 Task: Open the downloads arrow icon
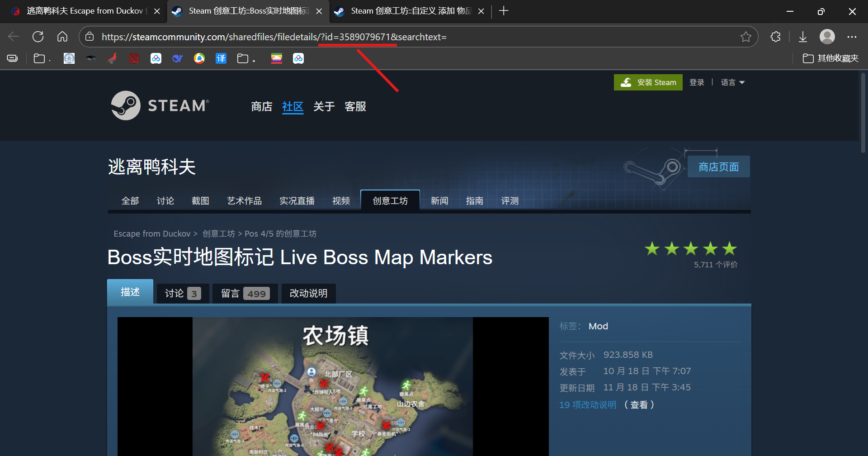pyautogui.click(x=802, y=37)
